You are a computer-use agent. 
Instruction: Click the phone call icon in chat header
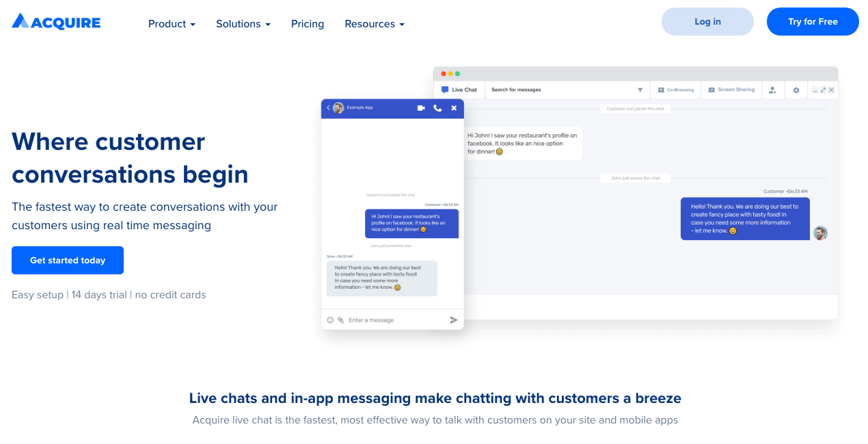[x=437, y=108]
